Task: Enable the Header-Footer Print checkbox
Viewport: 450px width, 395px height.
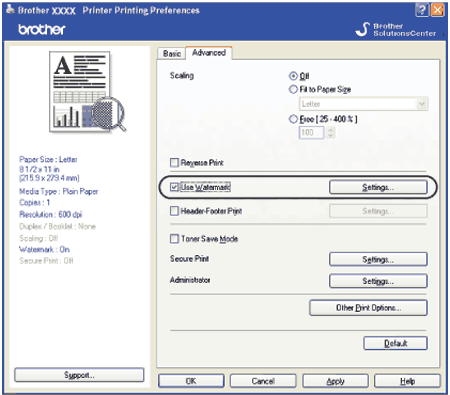Action: 174,211
